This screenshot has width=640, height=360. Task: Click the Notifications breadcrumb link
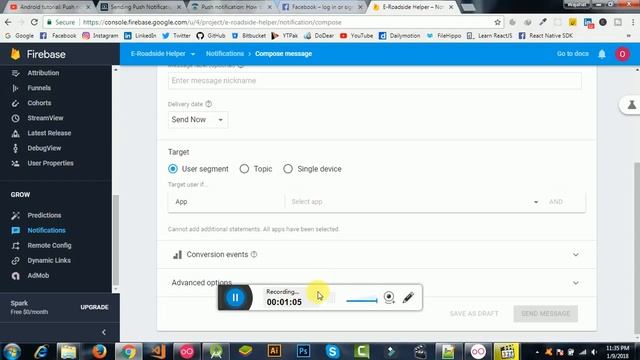[224, 54]
